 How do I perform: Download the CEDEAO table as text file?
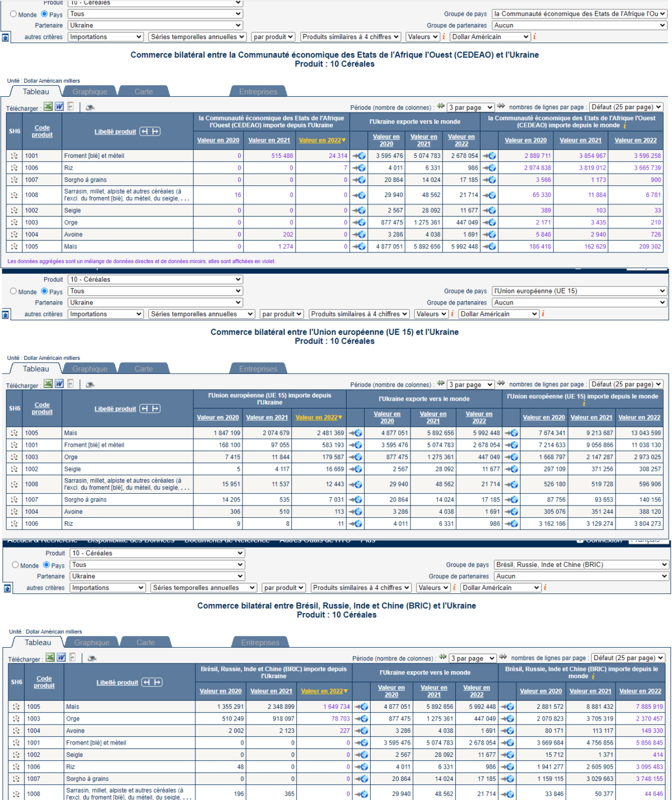[71, 106]
